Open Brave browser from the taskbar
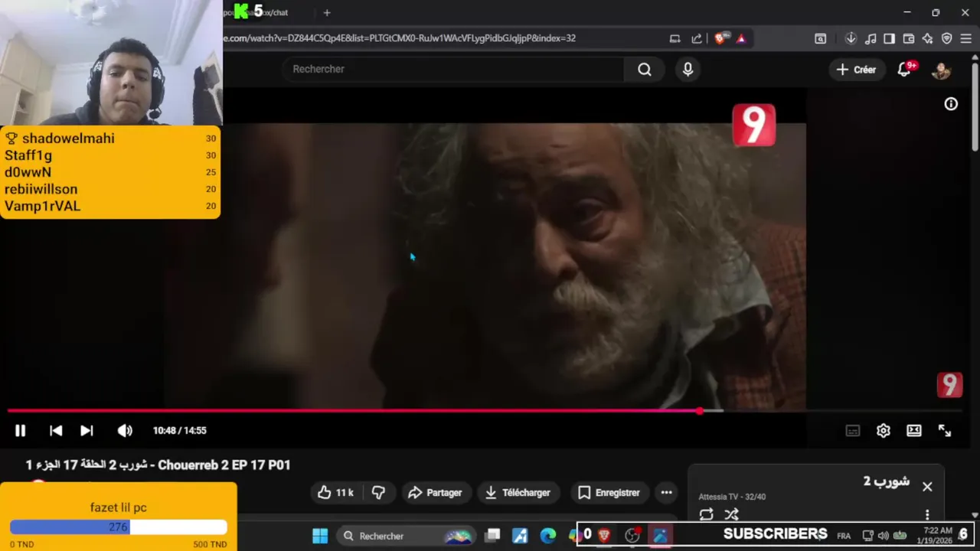The image size is (980, 551). pyautogui.click(x=604, y=536)
